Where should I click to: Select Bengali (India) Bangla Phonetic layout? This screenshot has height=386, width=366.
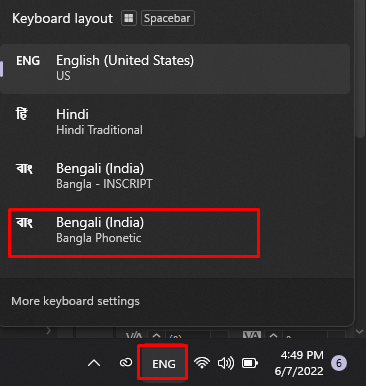[x=134, y=233]
